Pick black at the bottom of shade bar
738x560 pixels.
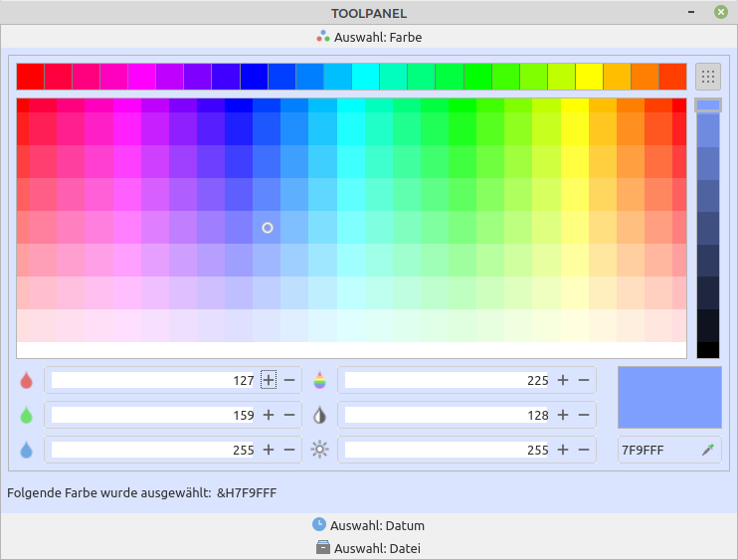(x=707, y=349)
